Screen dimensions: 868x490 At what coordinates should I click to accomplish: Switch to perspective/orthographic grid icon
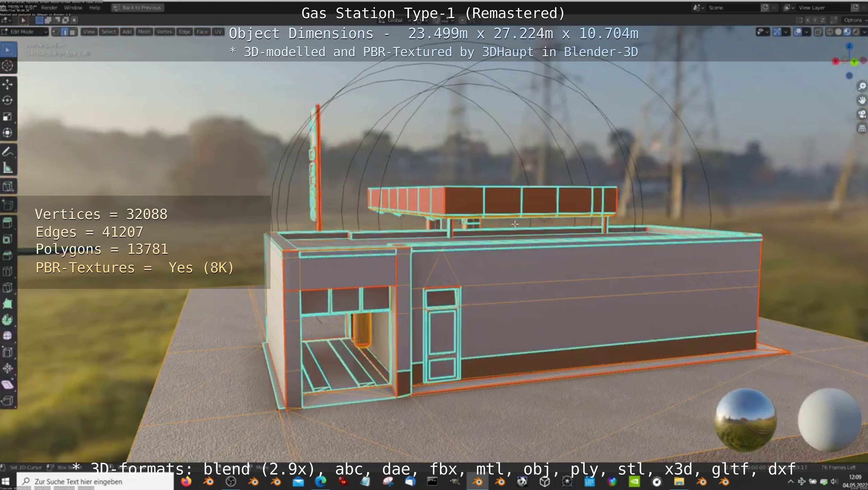[x=862, y=128]
